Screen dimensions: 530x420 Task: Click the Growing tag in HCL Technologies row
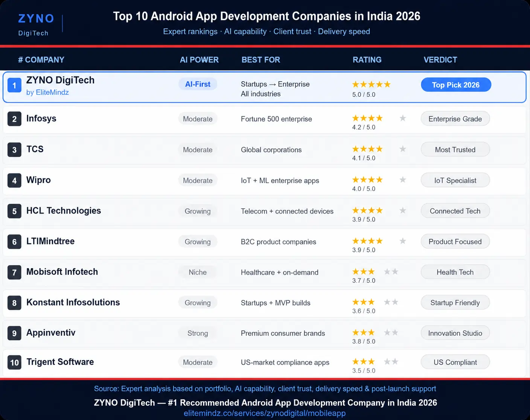pos(198,211)
